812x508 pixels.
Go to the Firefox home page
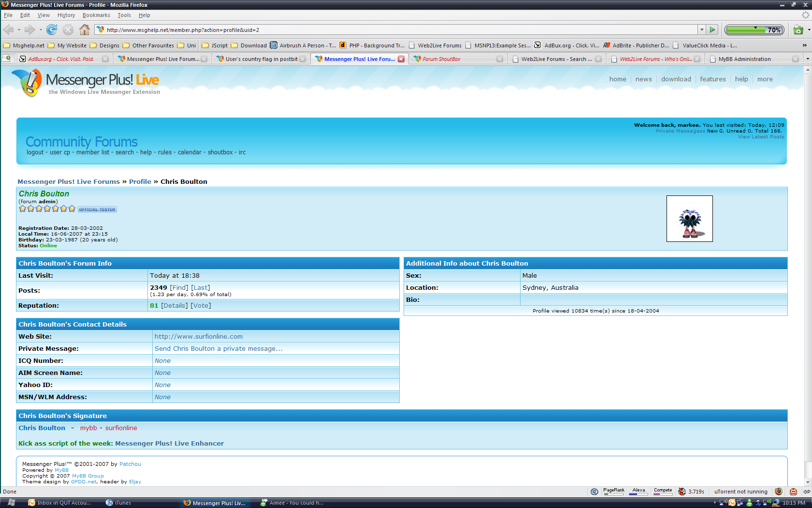tap(85, 30)
